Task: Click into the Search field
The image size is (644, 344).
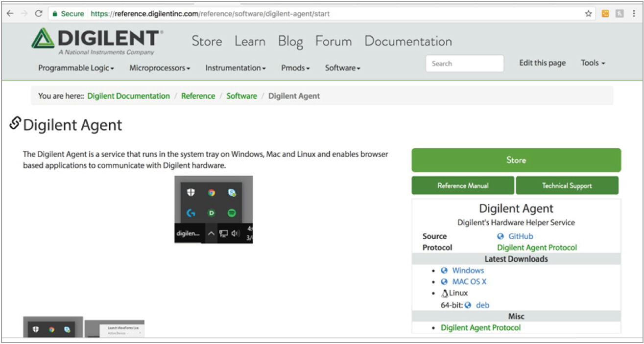Action: pos(464,64)
